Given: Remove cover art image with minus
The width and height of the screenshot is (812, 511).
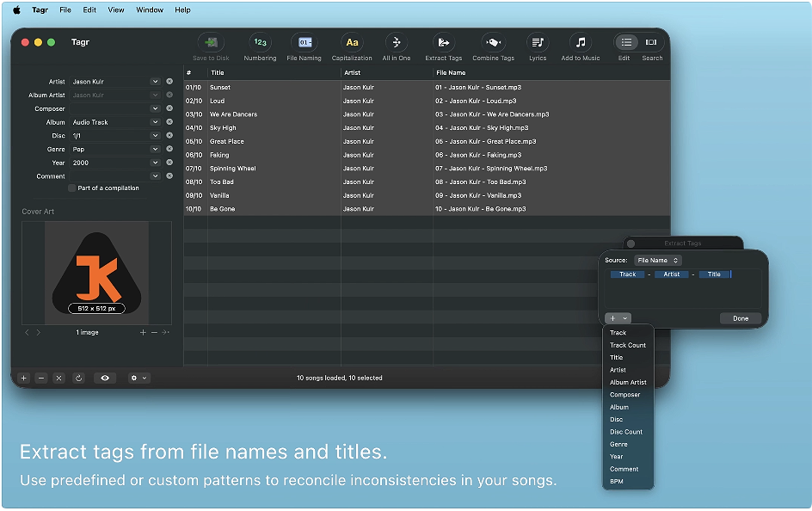Looking at the screenshot, I should click(154, 332).
